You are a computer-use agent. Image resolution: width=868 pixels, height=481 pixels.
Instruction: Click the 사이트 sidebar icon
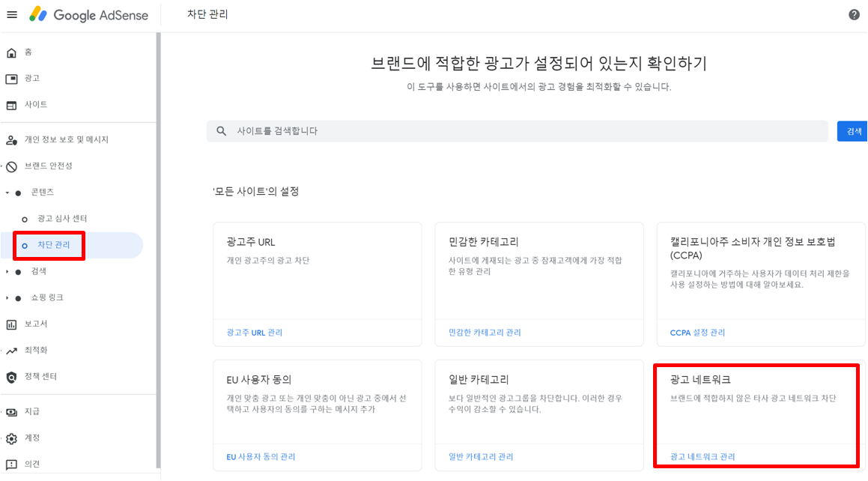click(x=10, y=104)
